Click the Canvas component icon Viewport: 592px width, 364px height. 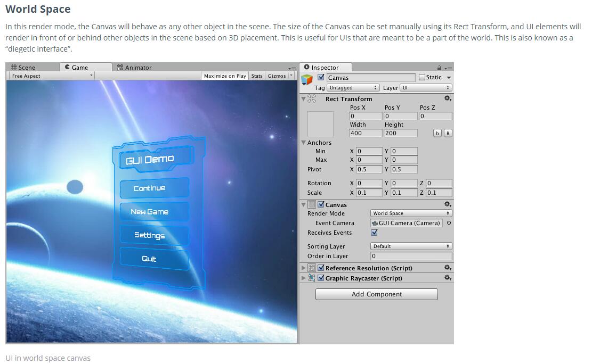click(312, 204)
